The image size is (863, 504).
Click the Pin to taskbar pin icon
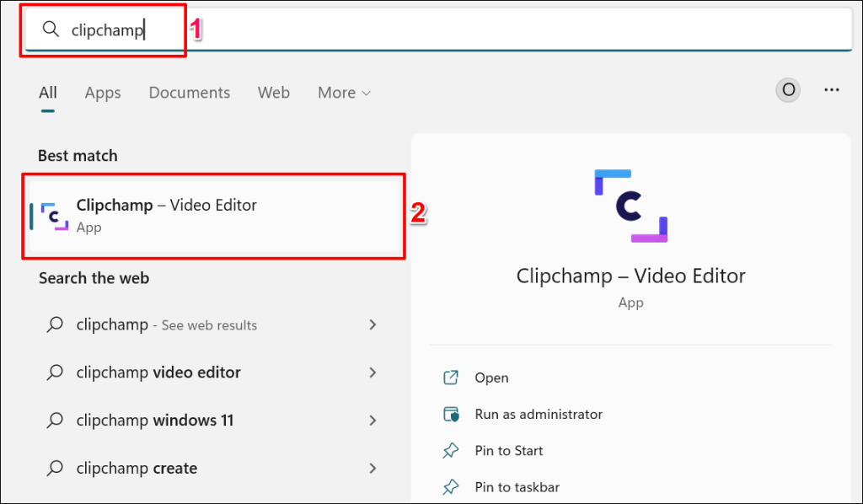451,487
